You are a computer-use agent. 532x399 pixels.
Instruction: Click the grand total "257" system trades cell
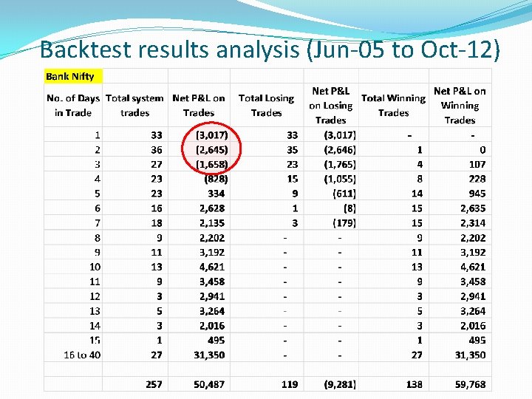click(154, 384)
